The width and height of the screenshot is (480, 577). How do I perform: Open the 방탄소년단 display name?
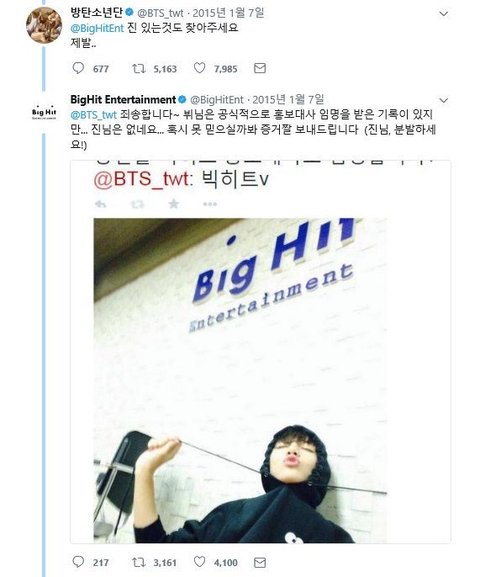[97, 13]
